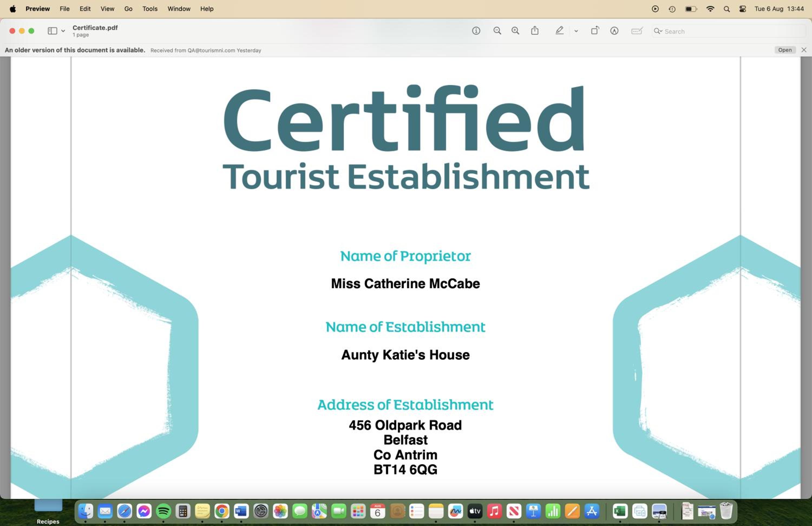812x526 pixels.
Task: Open the Share button in the toolbar
Action: tap(535, 31)
